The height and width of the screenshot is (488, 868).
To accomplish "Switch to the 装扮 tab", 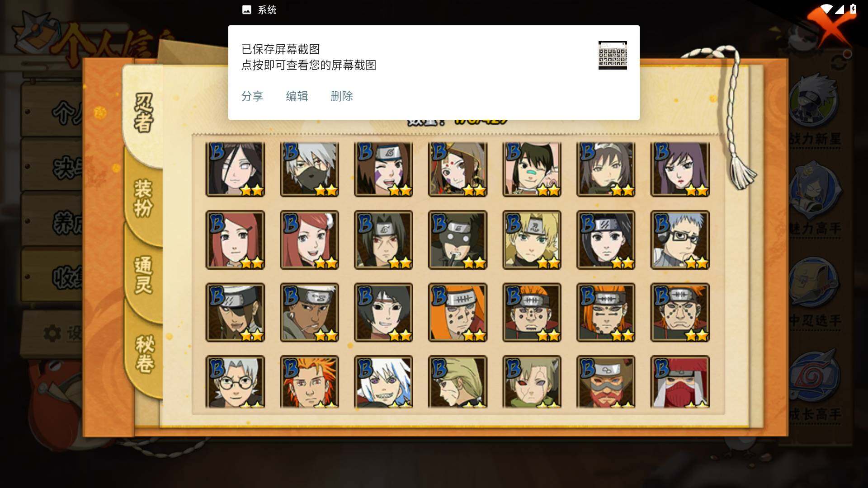I will click(143, 198).
